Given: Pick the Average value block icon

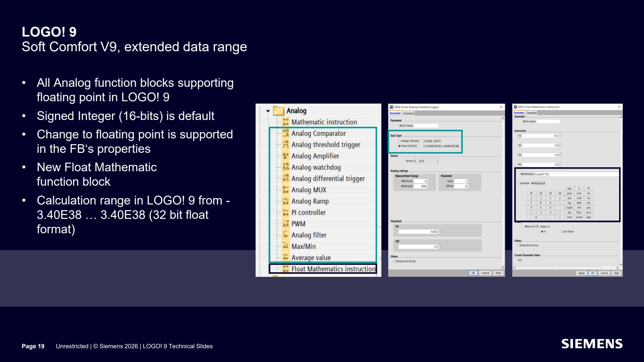Looking at the screenshot, I should (x=285, y=258).
